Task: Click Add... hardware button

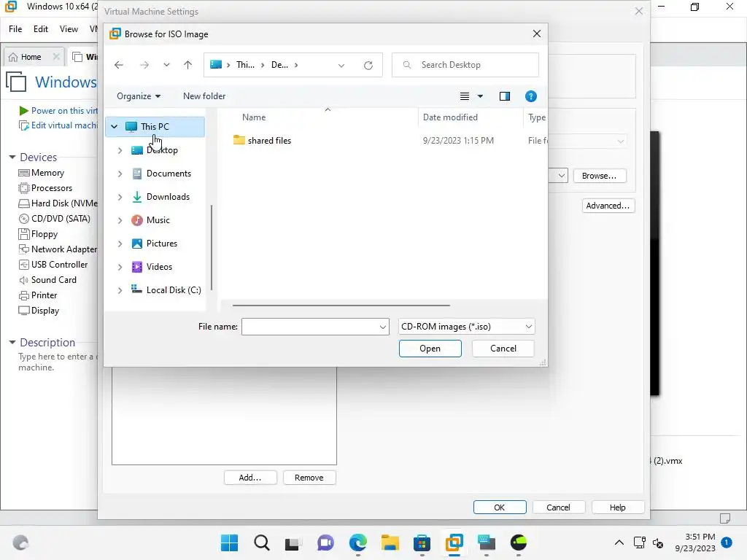Action: click(x=250, y=478)
